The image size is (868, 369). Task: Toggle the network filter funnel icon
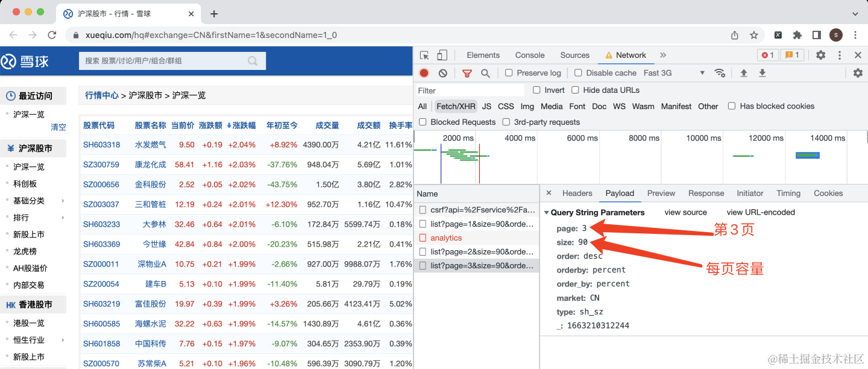(467, 73)
